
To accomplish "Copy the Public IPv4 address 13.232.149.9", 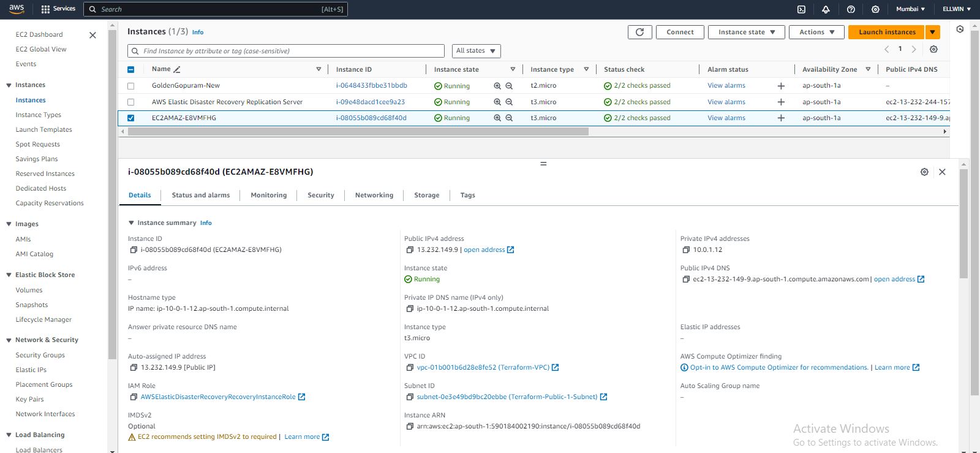I will [x=410, y=250].
